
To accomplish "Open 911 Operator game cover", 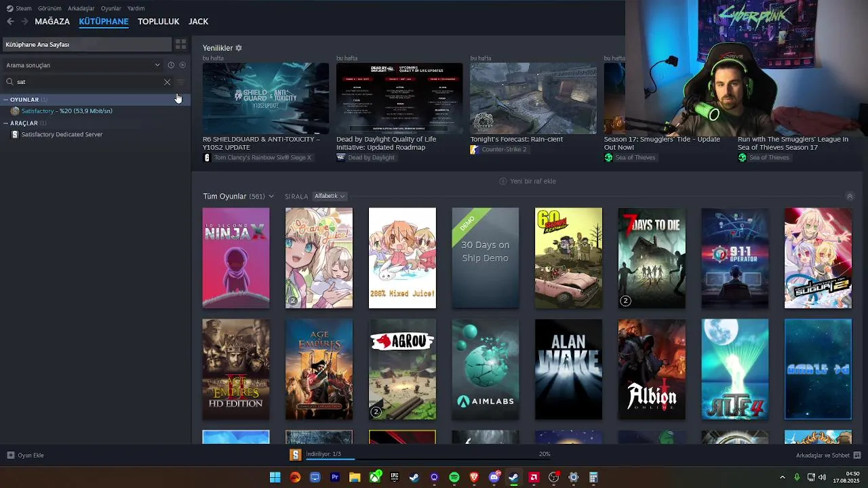I will 735,258.
